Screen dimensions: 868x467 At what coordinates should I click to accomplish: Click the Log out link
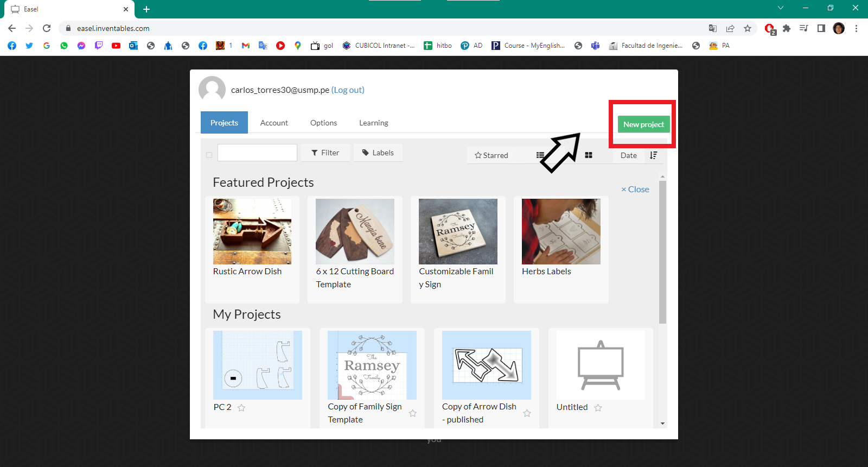pos(348,90)
